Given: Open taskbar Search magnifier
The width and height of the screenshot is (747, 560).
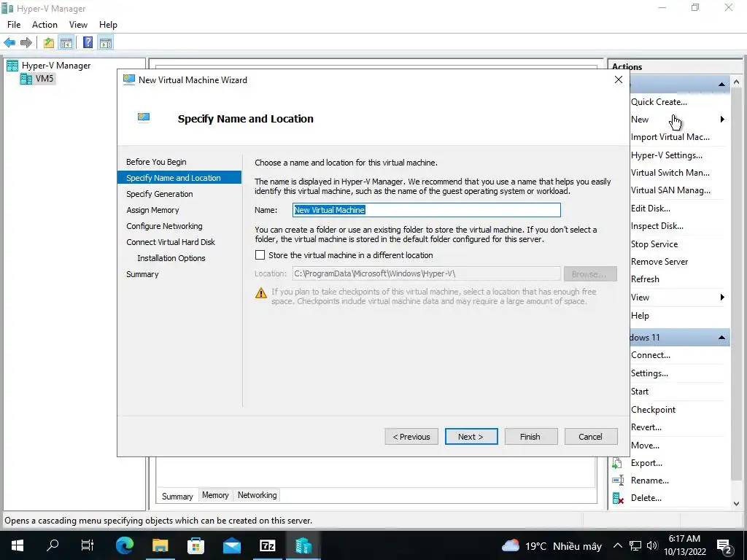Looking at the screenshot, I should [x=53, y=545].
